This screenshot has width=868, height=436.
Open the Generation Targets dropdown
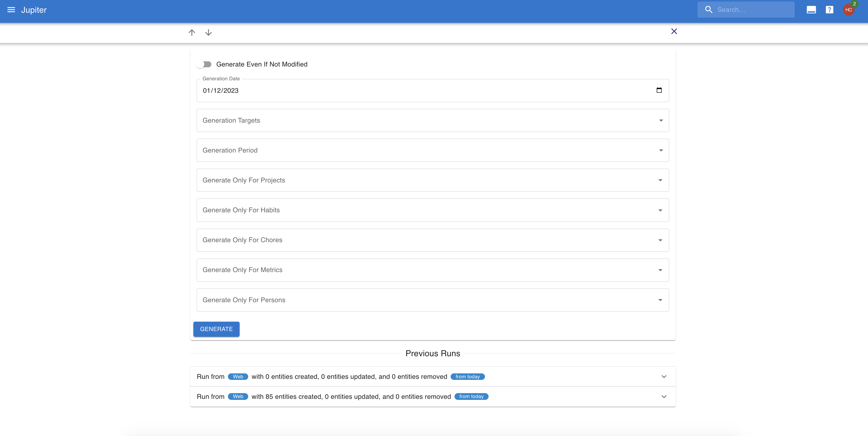coord(433,121)
